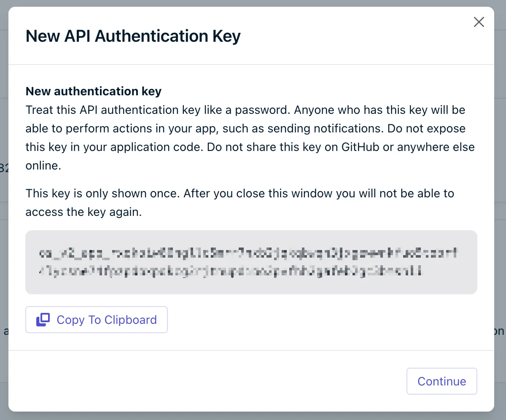
Task: Click the phrase like a password in the text
Action: click(x=247, y=110)
